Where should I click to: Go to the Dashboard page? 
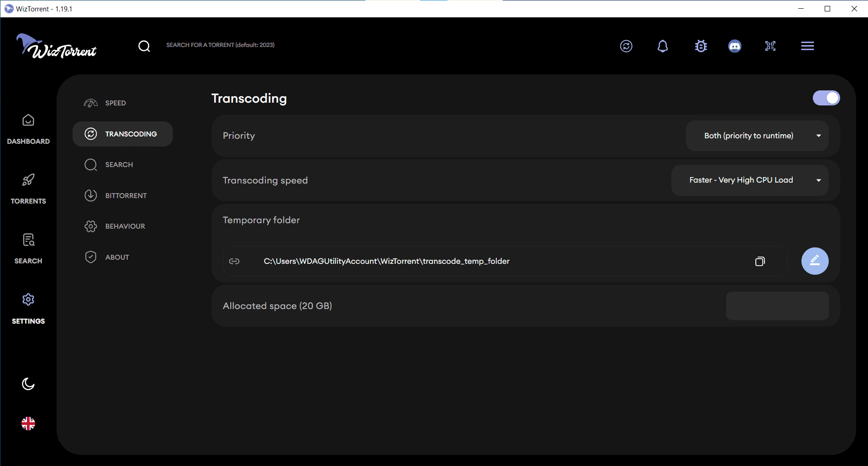(x=28, y=129)
